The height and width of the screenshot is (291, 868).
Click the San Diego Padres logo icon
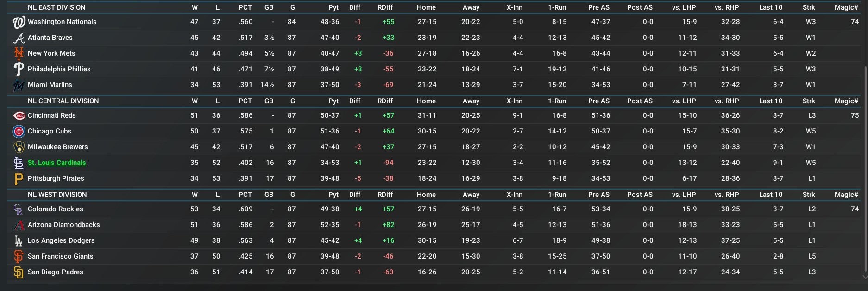[x=19, y=272]
